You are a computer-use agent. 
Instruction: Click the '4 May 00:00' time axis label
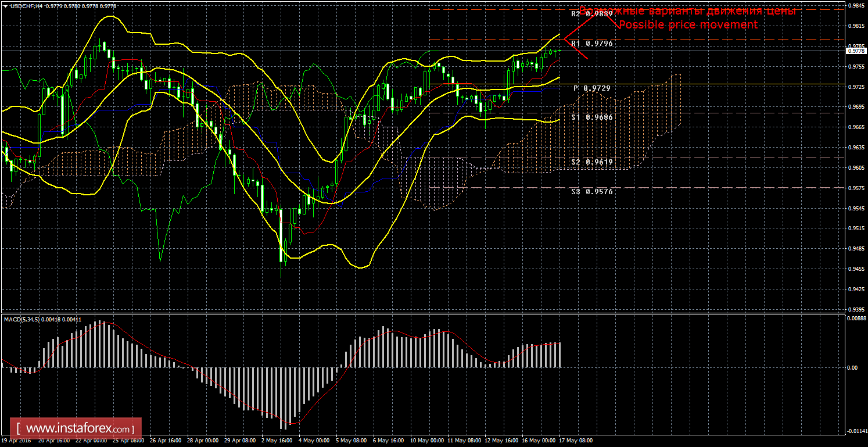[314, 441]
